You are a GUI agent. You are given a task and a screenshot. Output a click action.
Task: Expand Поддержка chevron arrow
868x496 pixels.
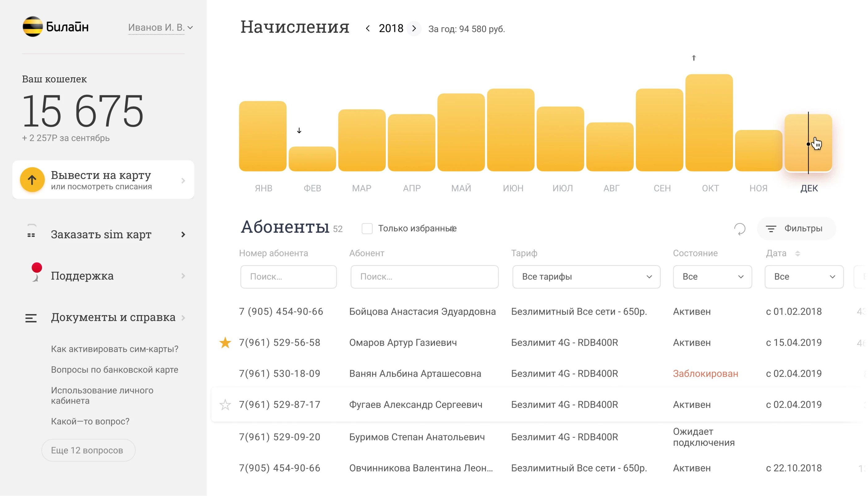[x=183, y=276]
